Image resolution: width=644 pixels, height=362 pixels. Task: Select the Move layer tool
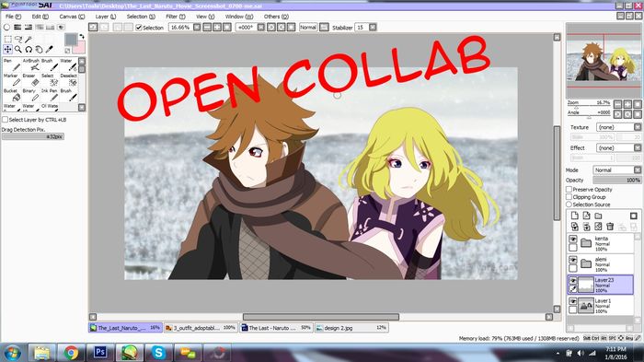7,50
